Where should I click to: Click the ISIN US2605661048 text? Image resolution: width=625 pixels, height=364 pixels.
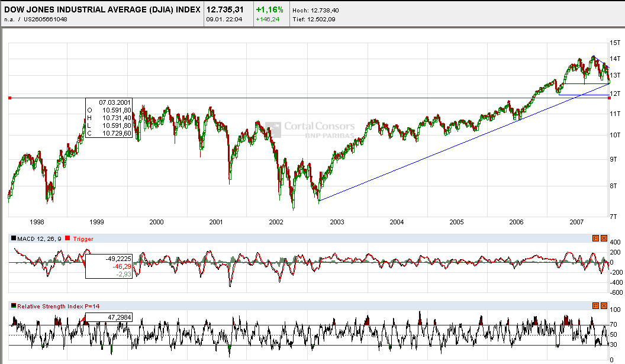pos(46,19)
